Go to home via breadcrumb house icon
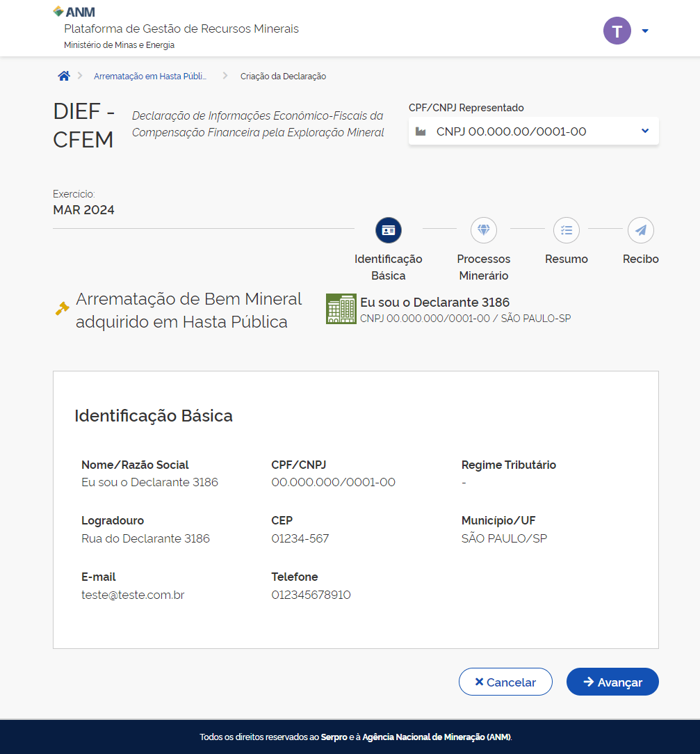Viewport: 700px width, 754px height. (64, 77)
